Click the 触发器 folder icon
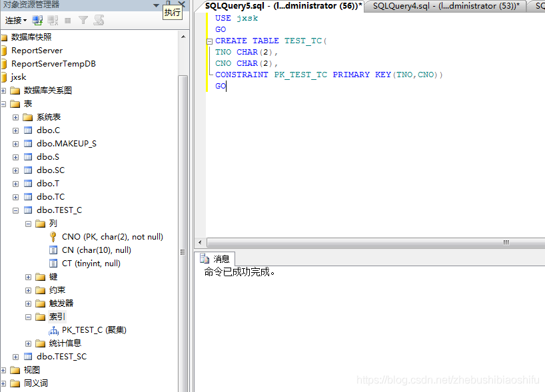 pos(41,303)
